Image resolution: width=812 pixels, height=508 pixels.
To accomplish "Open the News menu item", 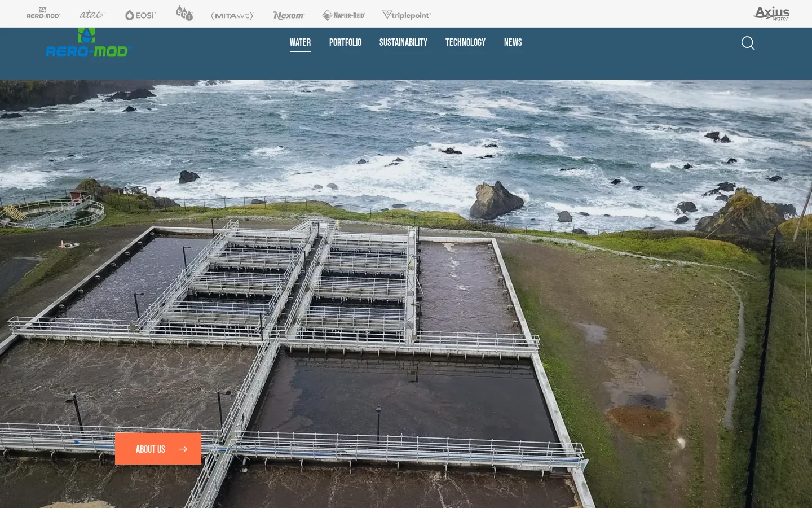I will (513, 42).
